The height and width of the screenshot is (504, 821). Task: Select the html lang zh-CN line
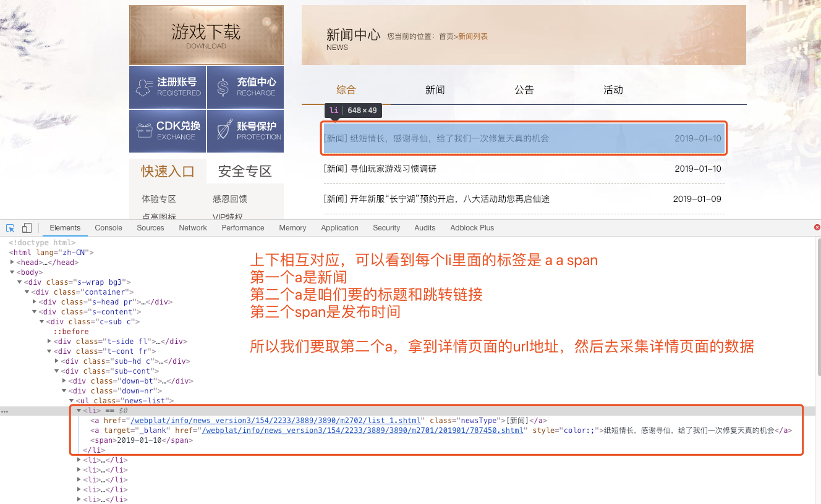coord(51,253)
